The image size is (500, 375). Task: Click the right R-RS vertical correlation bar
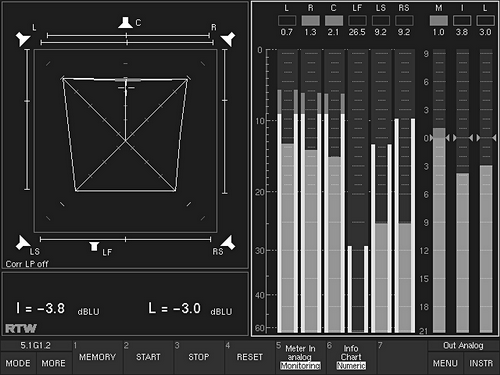[x=225, y=121]
